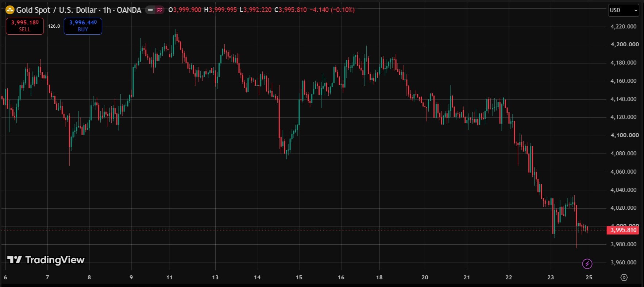The height and width of the screenshot is (287, 644).
Task: Click date 11 on the time axis
Action: click(x=170, y=278)
